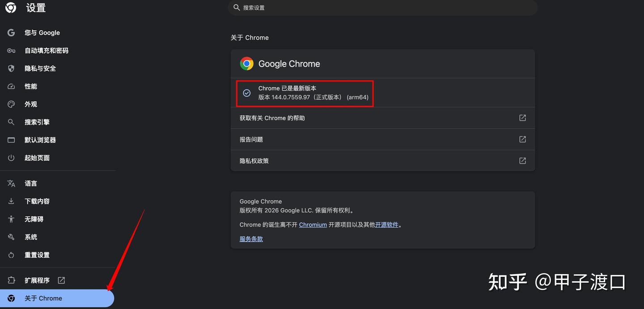644x309 pixels.
Task: Click the accessibility icon for 无障碍
Action: [x=11, y=219]
